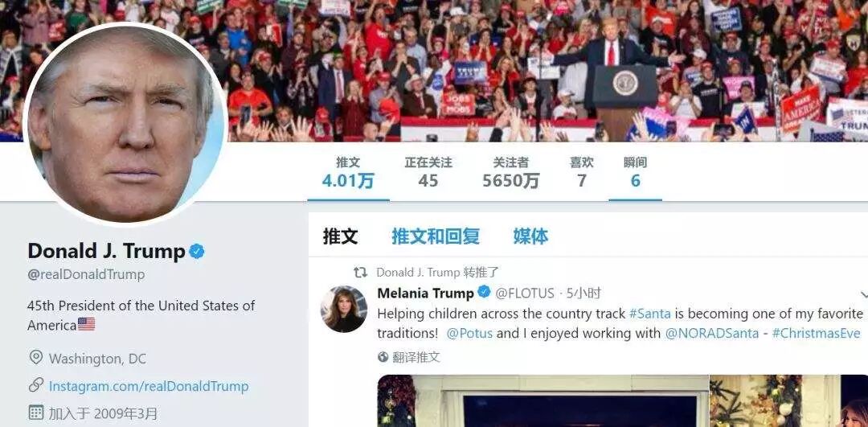Viewport: 868px width, 427px height.
Task: Click the link chain icon beside Instagram URL
Action: click(x=36, y=385)
